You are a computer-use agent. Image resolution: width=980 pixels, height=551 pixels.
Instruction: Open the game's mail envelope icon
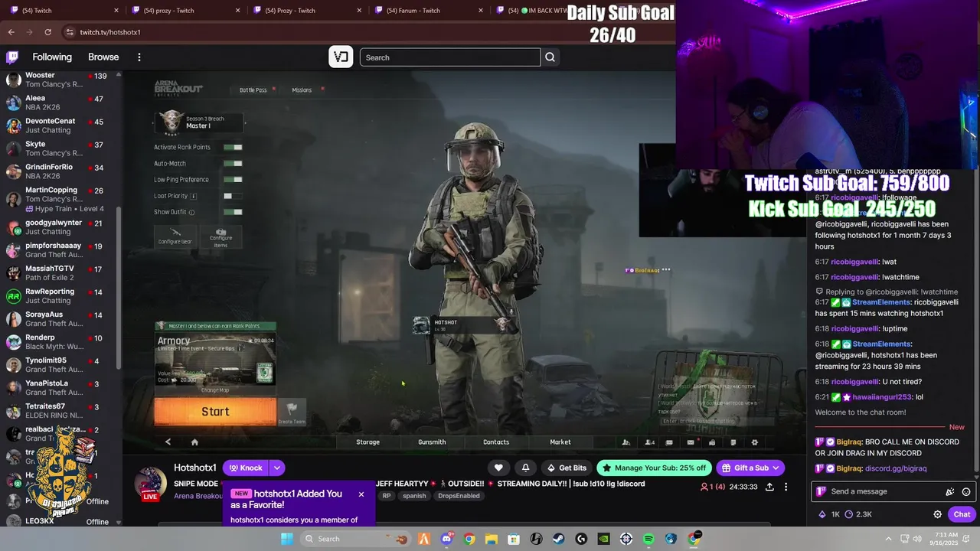pyautogui.click(x=691, y=442)
